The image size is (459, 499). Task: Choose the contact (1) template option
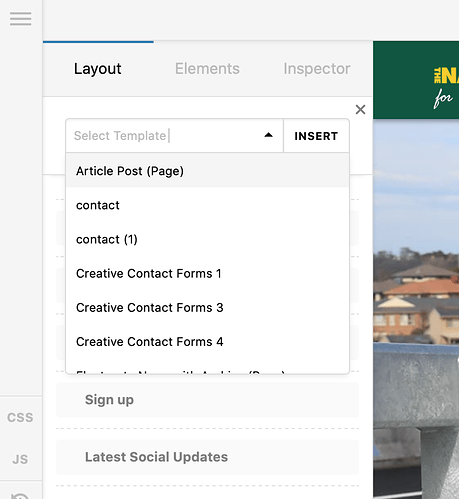click(207, 239)
